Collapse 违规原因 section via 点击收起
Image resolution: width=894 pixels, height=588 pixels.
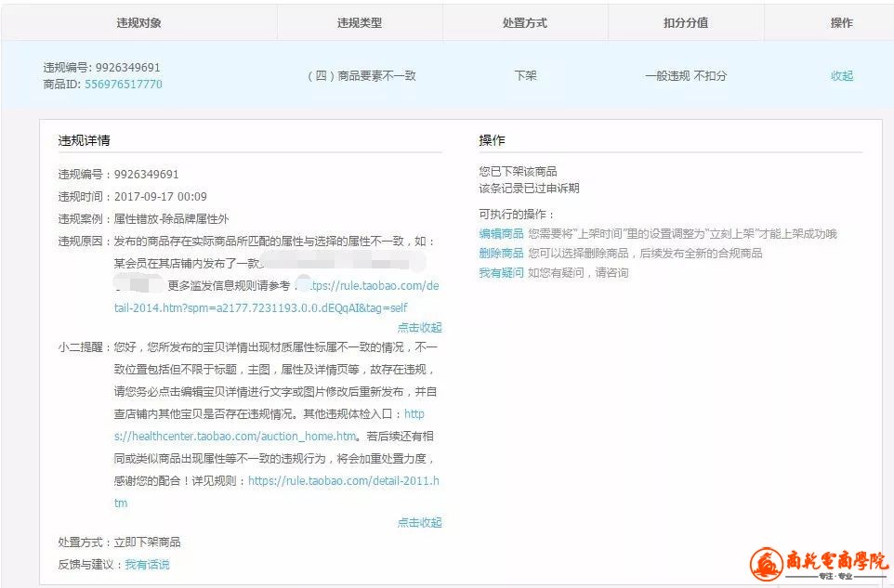419,327
